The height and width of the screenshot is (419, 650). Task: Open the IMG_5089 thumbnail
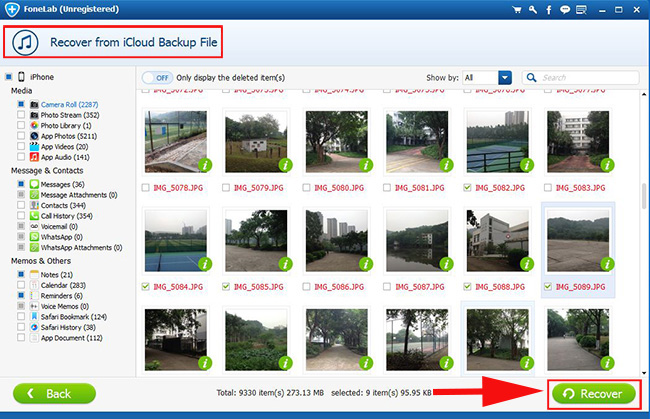click(x=578, y=240)
